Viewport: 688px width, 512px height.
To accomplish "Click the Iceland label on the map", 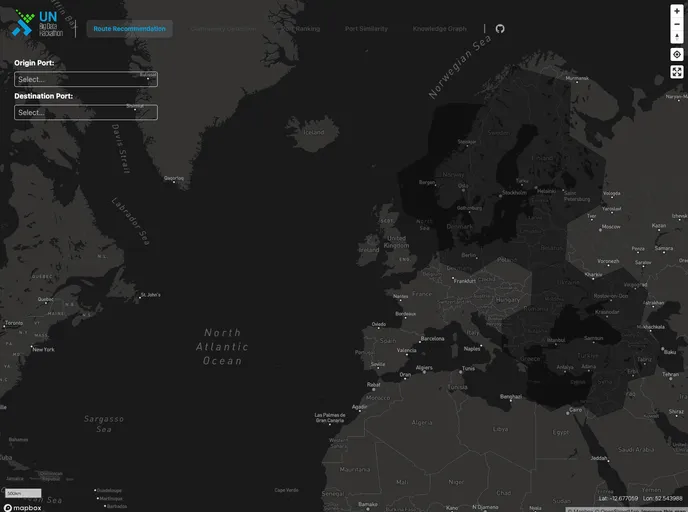I will (314, 132).
